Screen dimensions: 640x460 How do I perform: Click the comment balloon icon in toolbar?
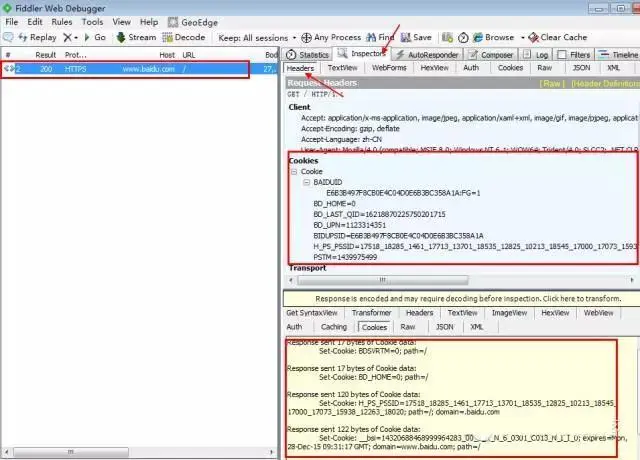[x=8, y=38]
